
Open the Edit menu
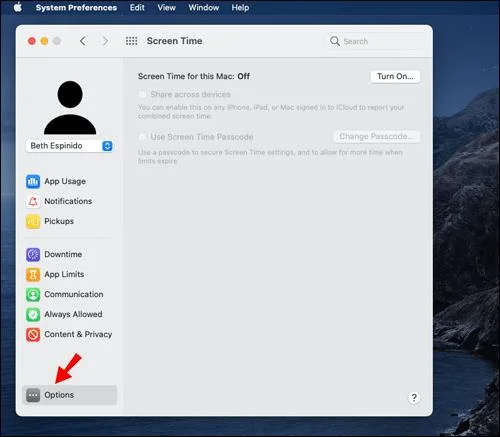coord(137,8)
